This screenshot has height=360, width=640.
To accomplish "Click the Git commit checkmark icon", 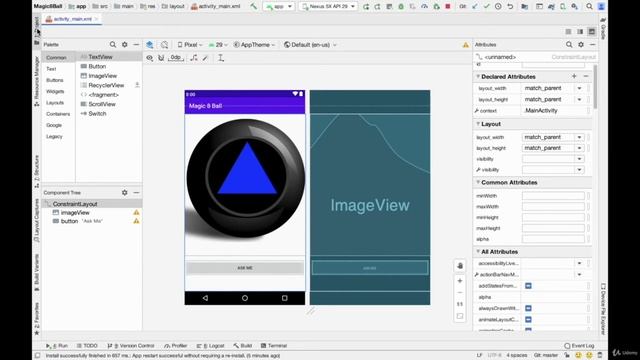I will pyautogui.click(x=486, y=7).
